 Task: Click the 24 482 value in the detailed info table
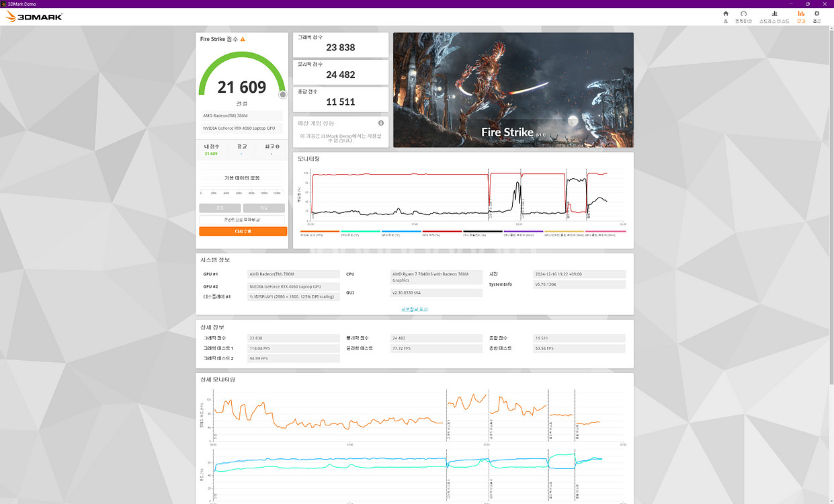point(437,338)
